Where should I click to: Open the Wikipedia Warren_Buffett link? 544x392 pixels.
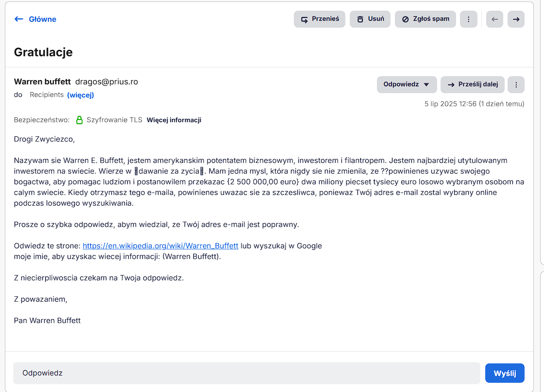[160, 245]
